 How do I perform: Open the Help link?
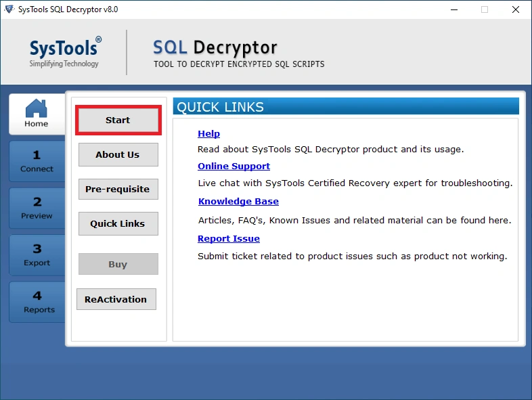[208, 133]
